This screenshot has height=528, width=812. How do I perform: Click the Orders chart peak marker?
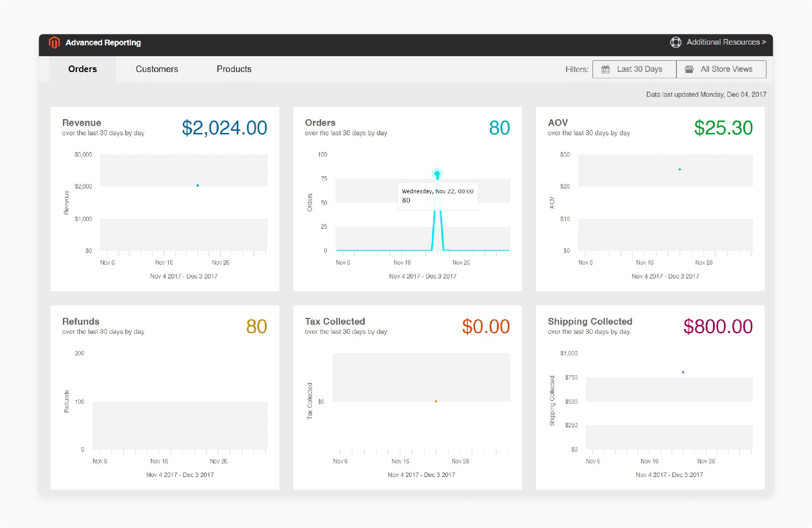(x=437, y=174)
